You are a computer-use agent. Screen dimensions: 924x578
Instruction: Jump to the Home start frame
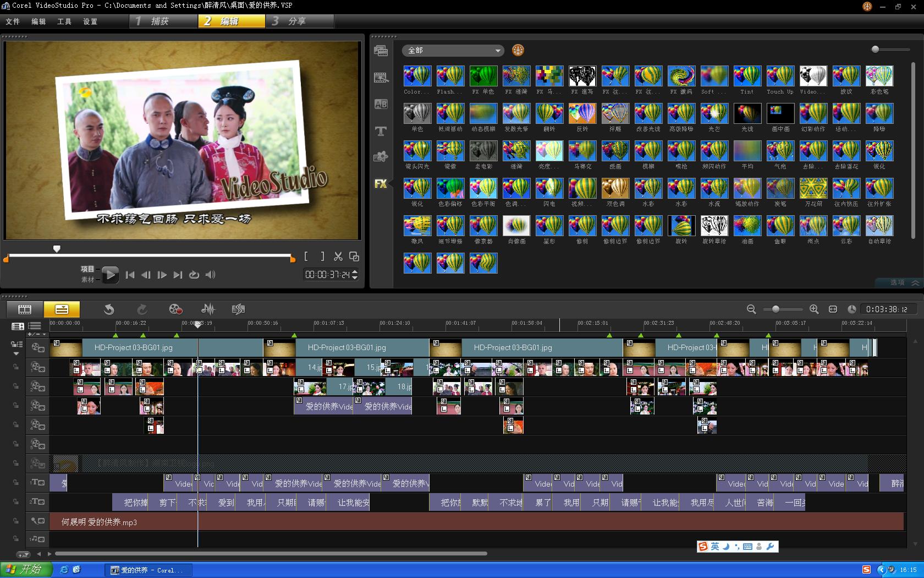[x=130, y=275]
